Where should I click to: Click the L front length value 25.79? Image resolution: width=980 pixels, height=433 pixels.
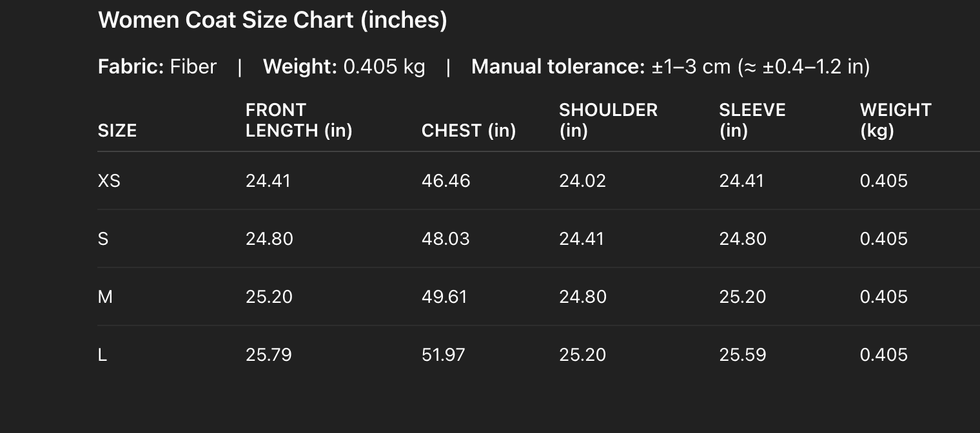tap(268, 355)
